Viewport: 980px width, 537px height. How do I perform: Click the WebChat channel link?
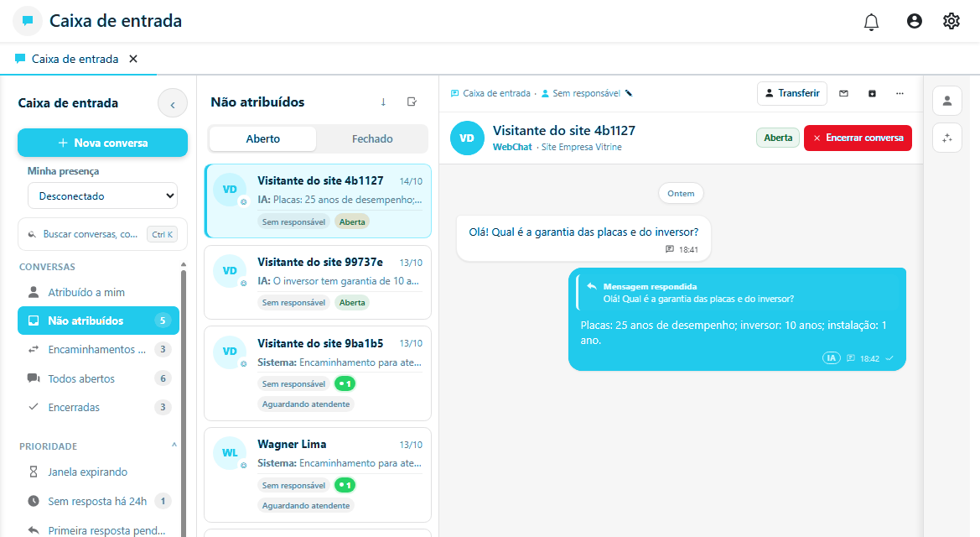click(x=512, y=147)
